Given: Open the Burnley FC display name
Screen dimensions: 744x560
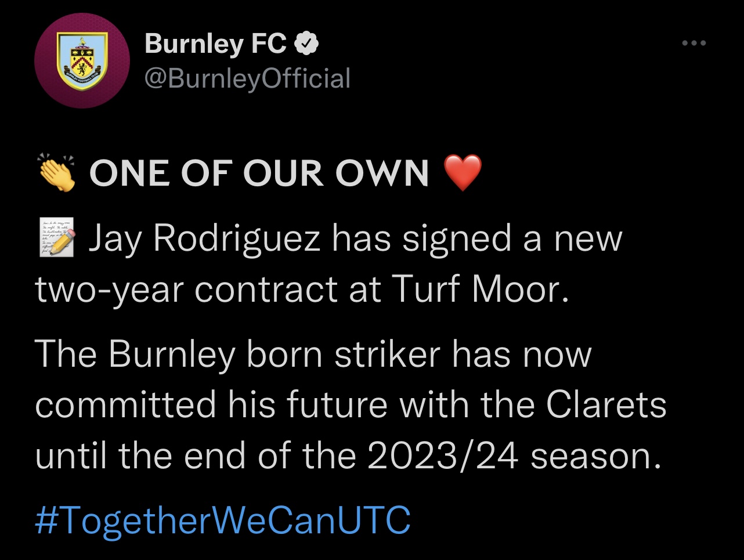Looking at the screenshot, I should pos(215,44).
